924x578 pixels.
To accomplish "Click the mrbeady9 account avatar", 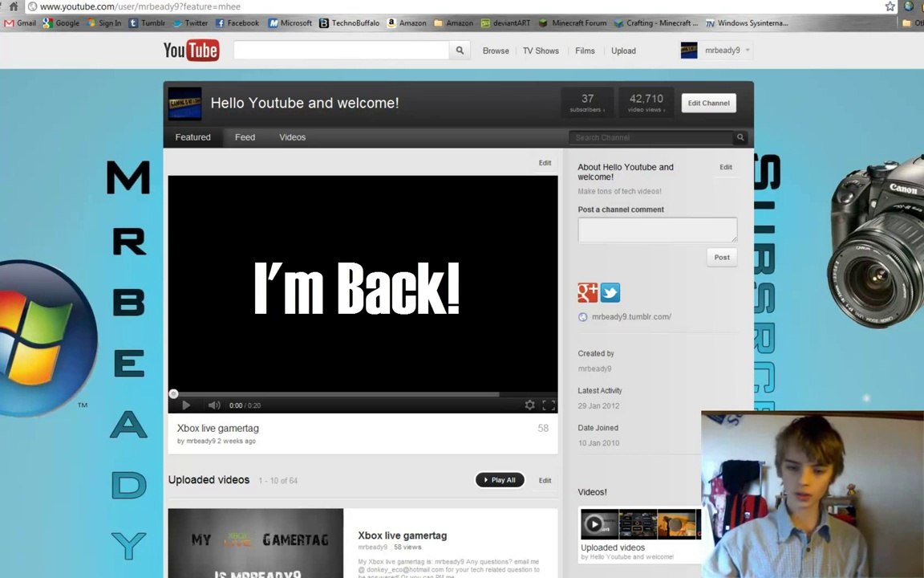I will pos(689,50).
